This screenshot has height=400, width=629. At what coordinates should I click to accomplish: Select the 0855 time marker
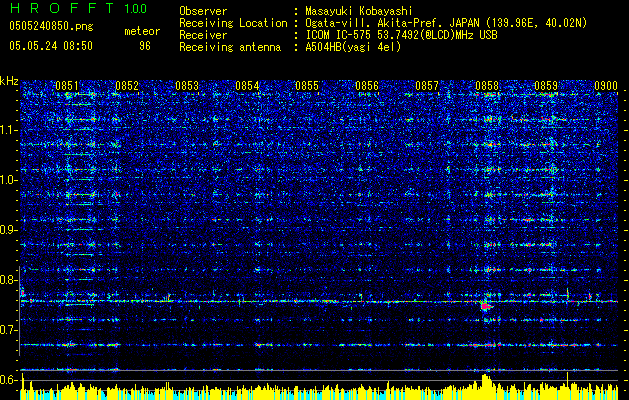(x=307, y=86)
